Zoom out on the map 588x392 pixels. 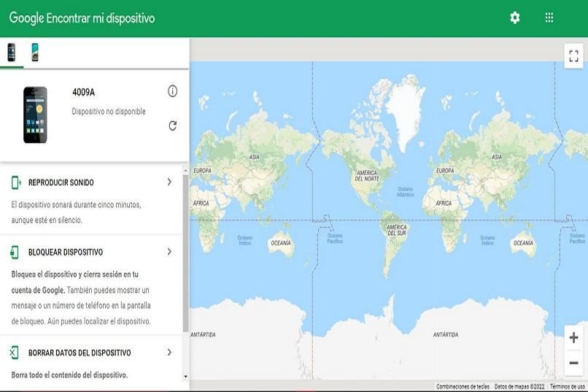573,363
